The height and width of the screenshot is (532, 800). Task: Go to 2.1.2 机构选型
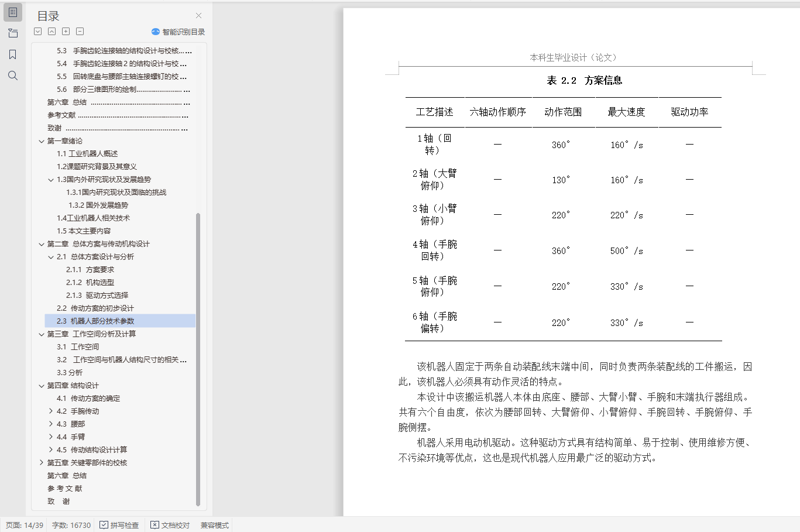point(90,283)
